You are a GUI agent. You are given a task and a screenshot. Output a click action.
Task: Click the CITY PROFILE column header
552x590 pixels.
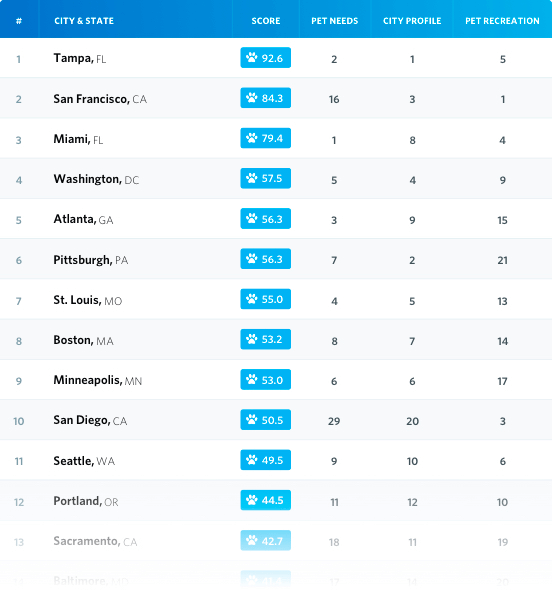pos(412,21)
